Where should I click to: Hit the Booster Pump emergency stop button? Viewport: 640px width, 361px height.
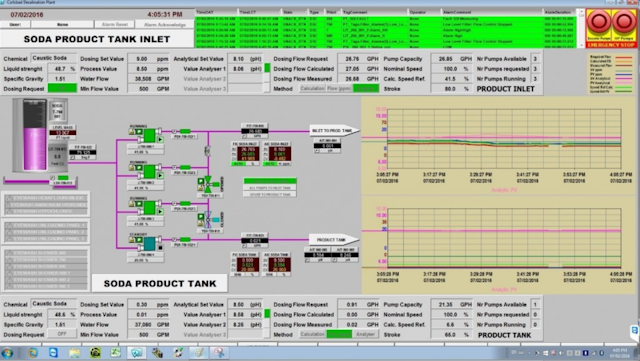point(599,21)
